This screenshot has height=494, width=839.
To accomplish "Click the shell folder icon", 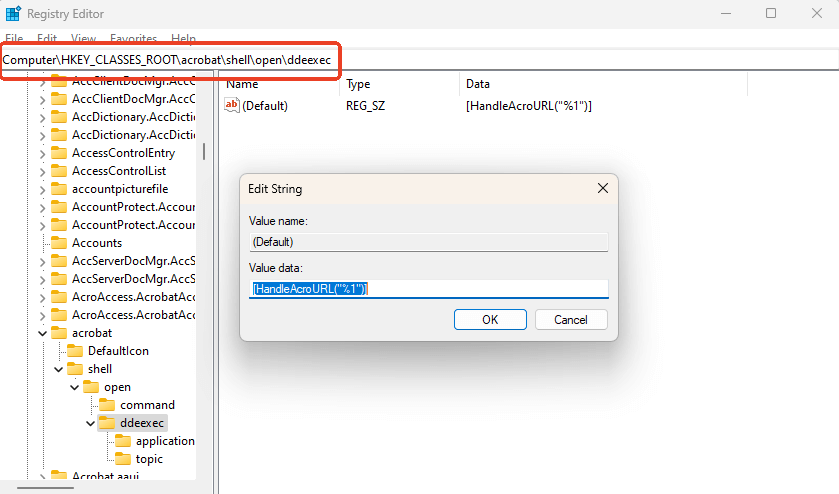I will point(74,369).
